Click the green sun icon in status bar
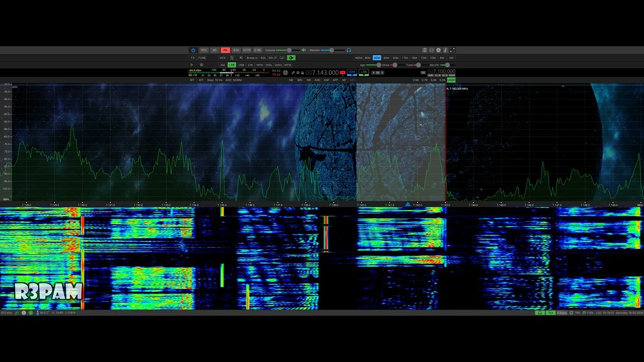The height and width of the screenshot is (362, 644). click(x=31, y=313)
